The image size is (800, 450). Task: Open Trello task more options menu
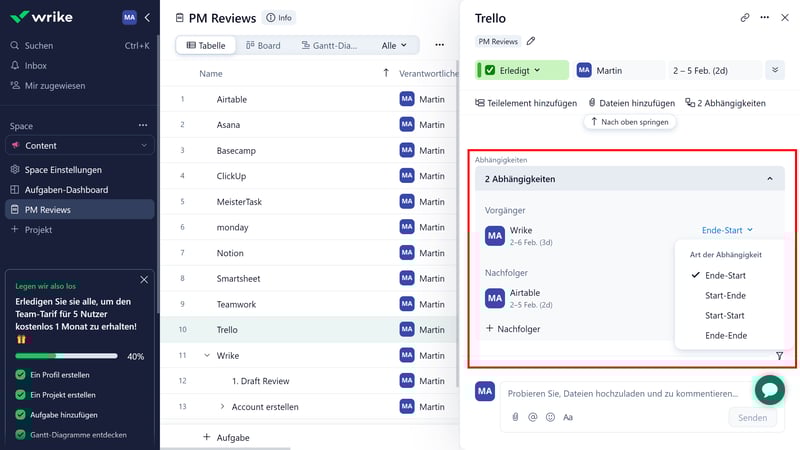click(x=764, y=17)
